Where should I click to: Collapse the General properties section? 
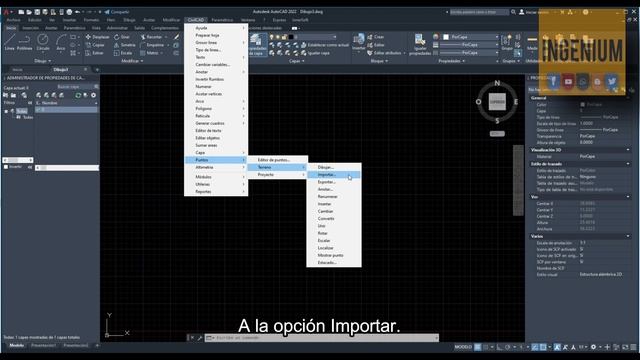[x=628, y=98]
